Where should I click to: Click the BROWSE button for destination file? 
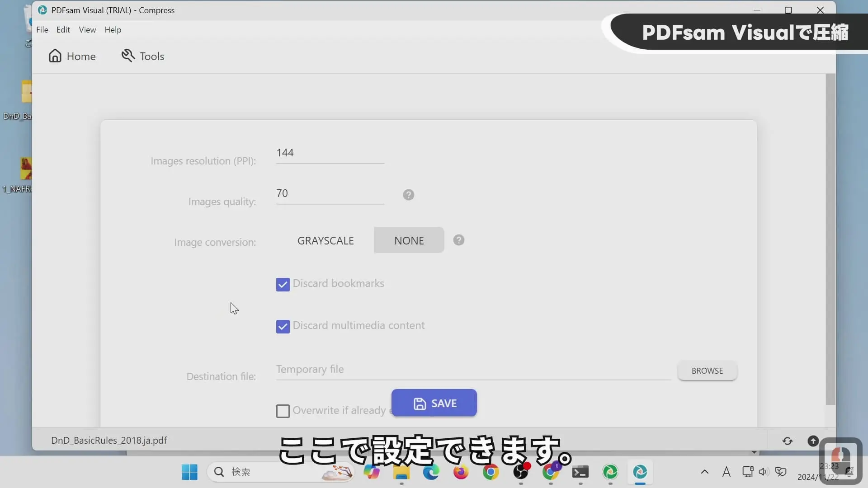click(x=707, y=371)
